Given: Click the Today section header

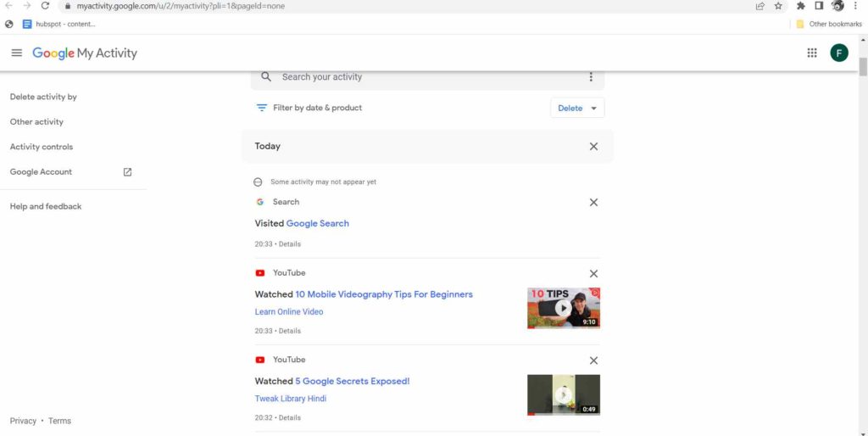Looking at the screenshot, I should 427,146.
